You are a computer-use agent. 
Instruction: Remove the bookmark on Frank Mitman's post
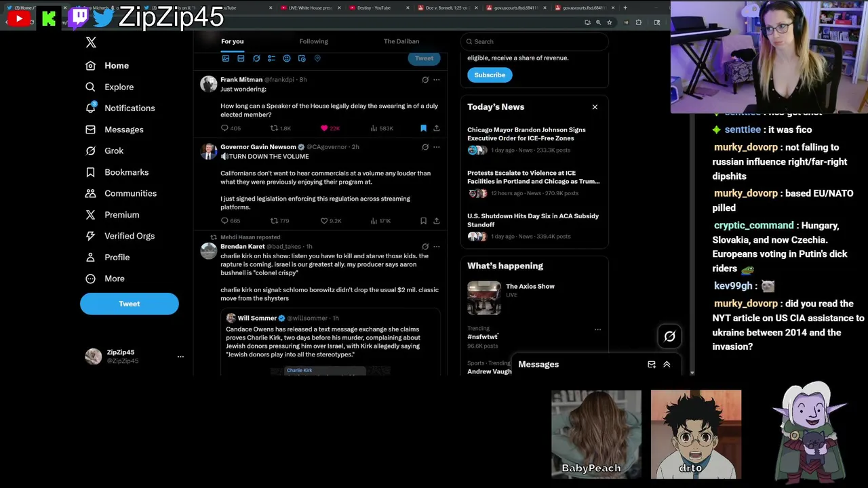[423, 128]
